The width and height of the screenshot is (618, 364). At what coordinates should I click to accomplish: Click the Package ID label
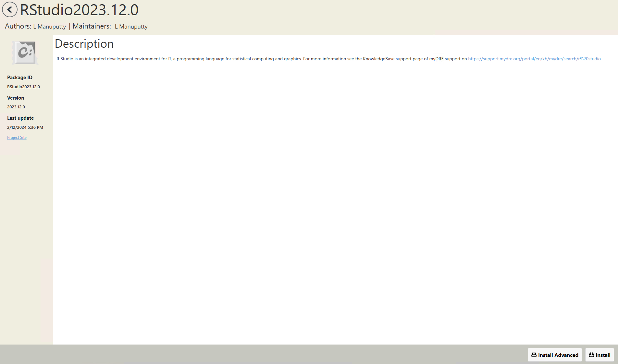pos(20,78)
